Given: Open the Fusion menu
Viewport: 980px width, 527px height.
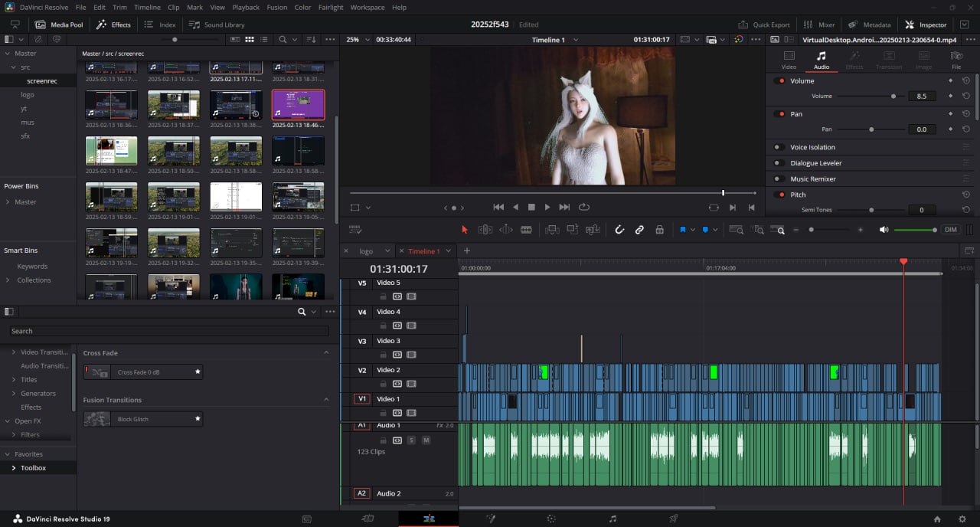Looking at the screenshot, I should pyautogui.click(x=276, y=7).
